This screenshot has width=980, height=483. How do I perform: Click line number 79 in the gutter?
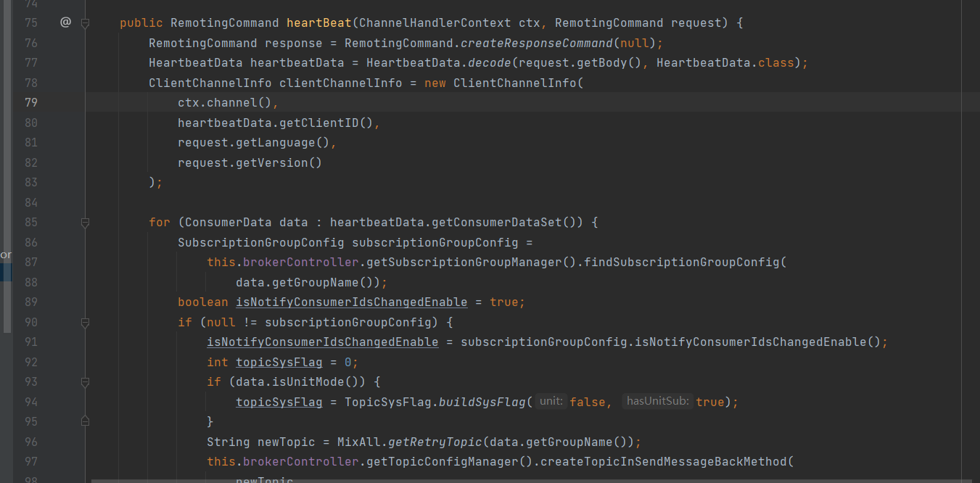[x=31, y=102]
